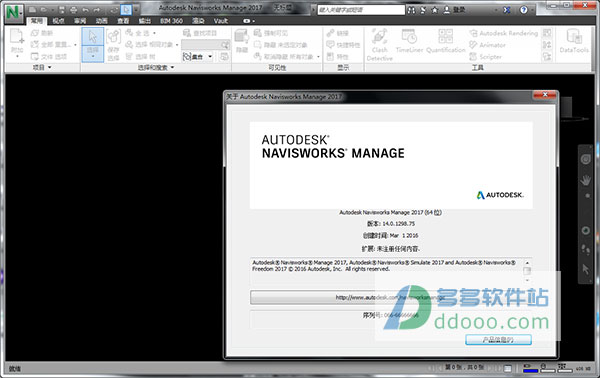Select the Pan hand tool in navigation bar

click(x=585, y=179)
